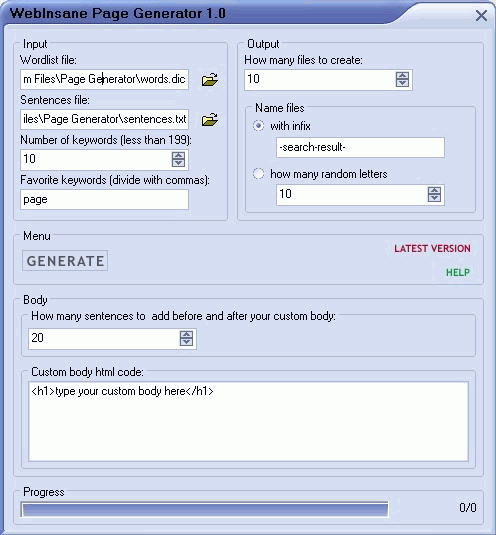The width and height of the screenshot is (496, 535).
Task: Decrease sentences count before and after body
Action: [186, 342]
